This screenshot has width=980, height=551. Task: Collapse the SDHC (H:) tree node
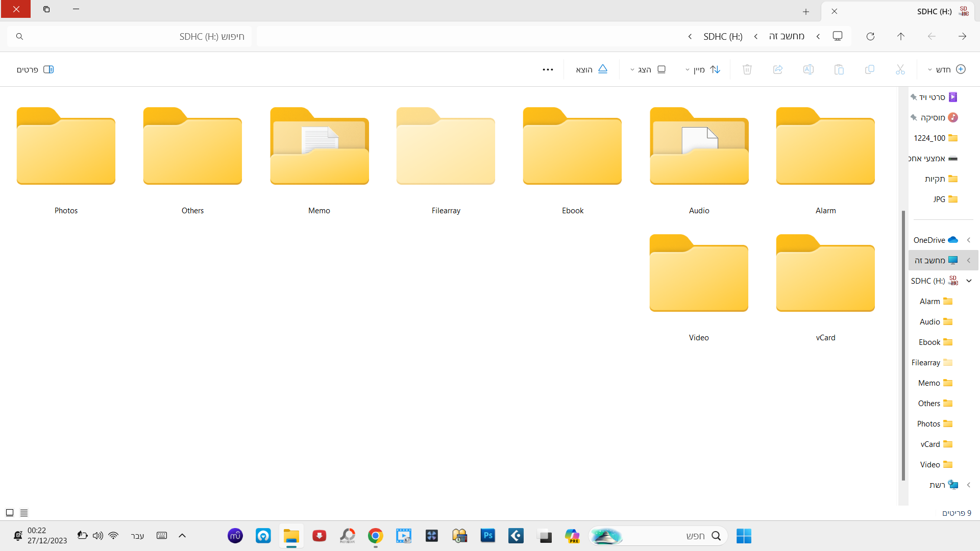tap(968, 281)
